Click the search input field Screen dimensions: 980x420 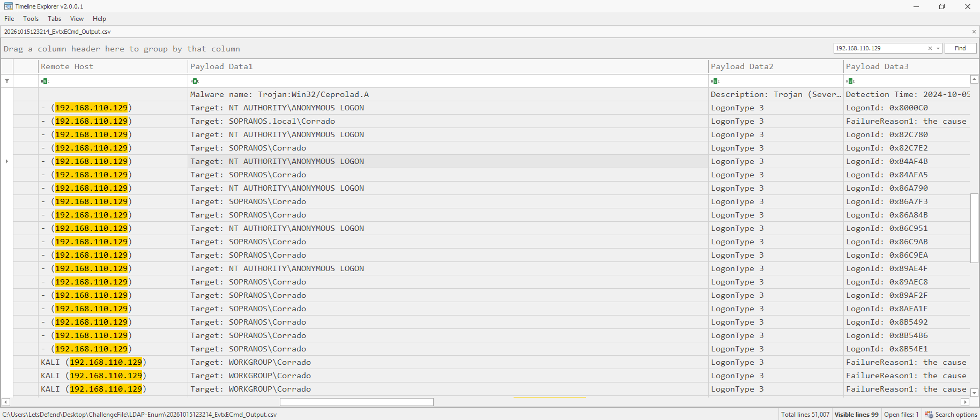coord(880,48)
